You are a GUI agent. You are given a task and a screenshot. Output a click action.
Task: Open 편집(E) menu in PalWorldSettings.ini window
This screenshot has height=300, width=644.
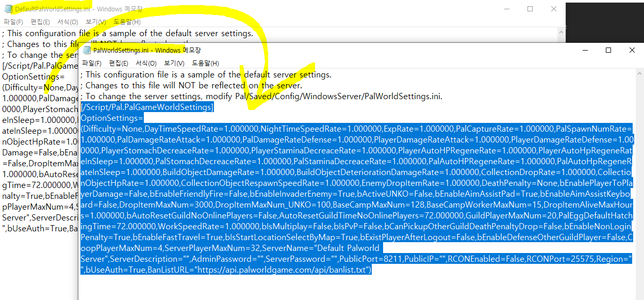[x=119, y=63]
